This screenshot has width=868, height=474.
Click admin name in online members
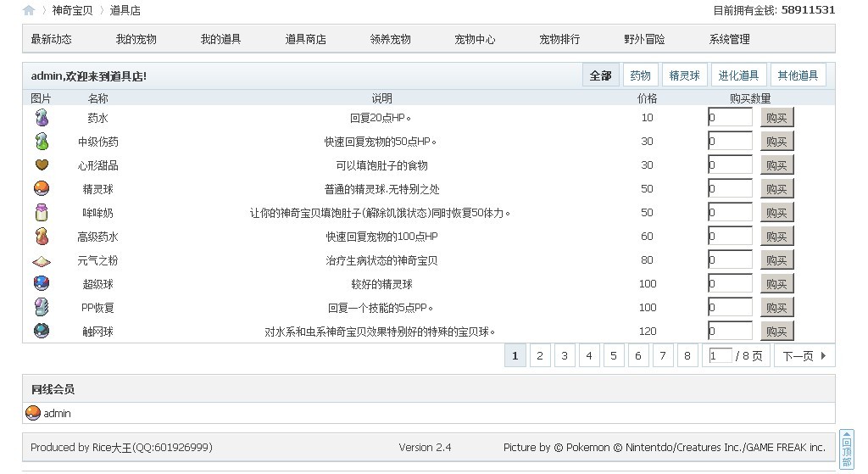tap(57, 414)
